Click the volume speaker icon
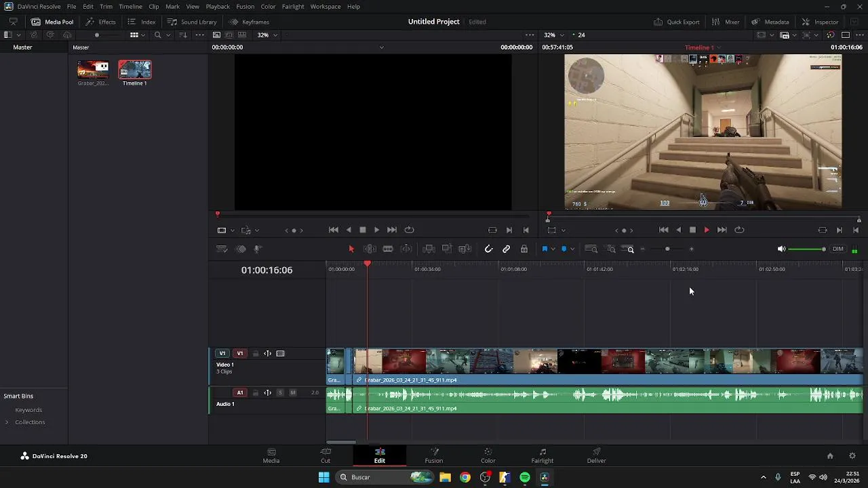The height and width of the screenshot is (488, 868). (781, 249)
